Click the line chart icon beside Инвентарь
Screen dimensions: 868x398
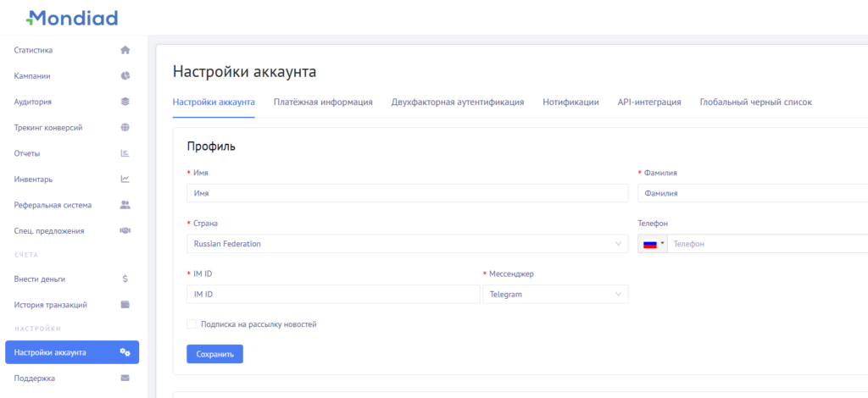pos(125,180)
